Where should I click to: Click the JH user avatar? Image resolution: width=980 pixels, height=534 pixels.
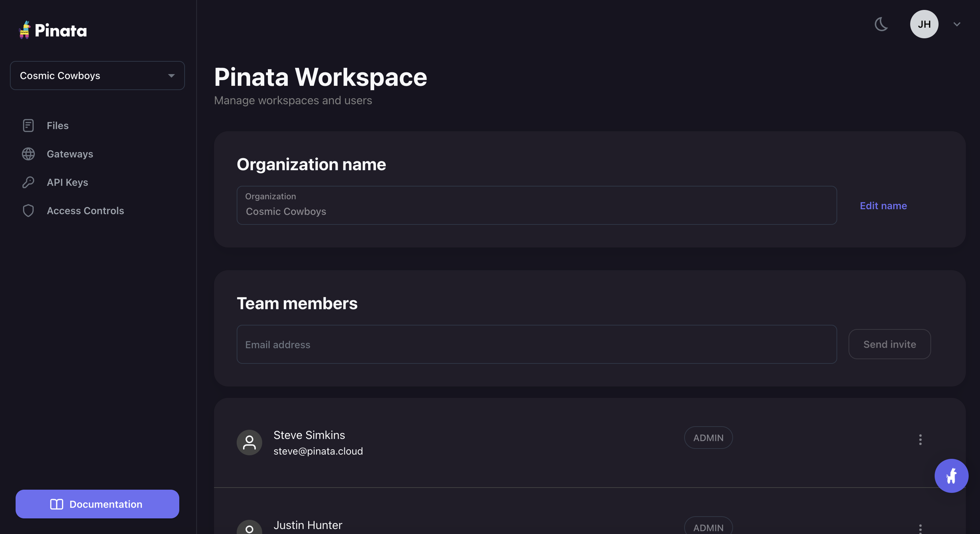tap(924, 24)
